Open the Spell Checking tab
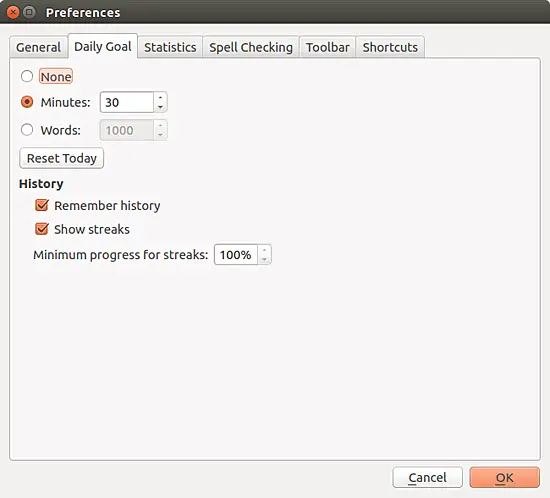 (251, 47)
